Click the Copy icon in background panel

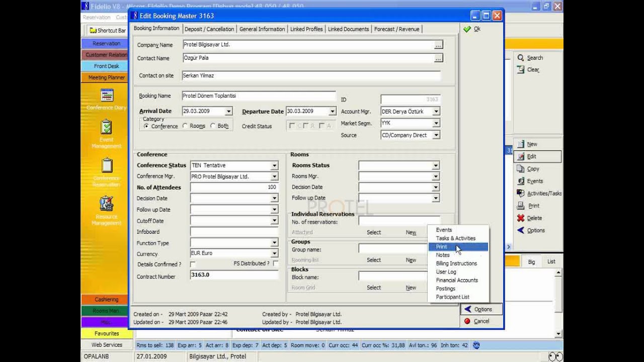click(x=521, y=169)
